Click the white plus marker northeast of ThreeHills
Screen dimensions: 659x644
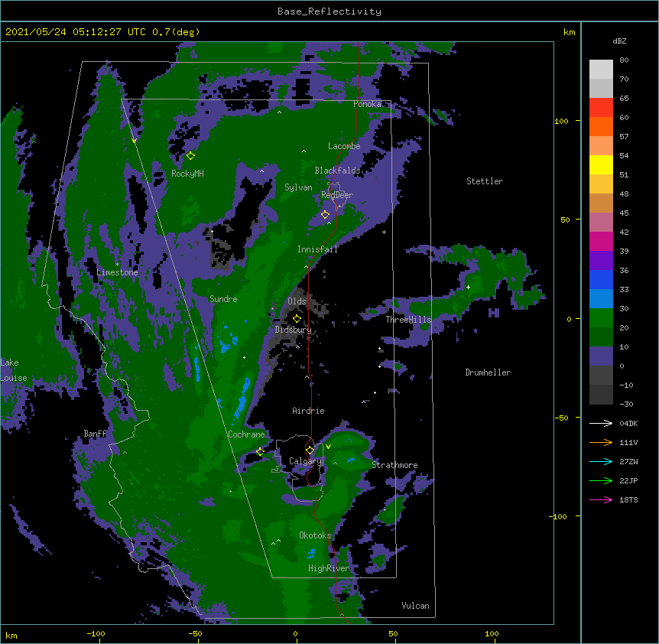tap(468, 287)
